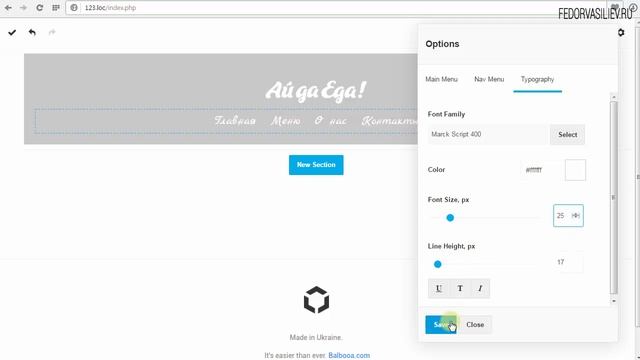Viewport: 640px width, 360px height.
Task: Click the Font Family field Marck Script 400
Action: (487, 134)
